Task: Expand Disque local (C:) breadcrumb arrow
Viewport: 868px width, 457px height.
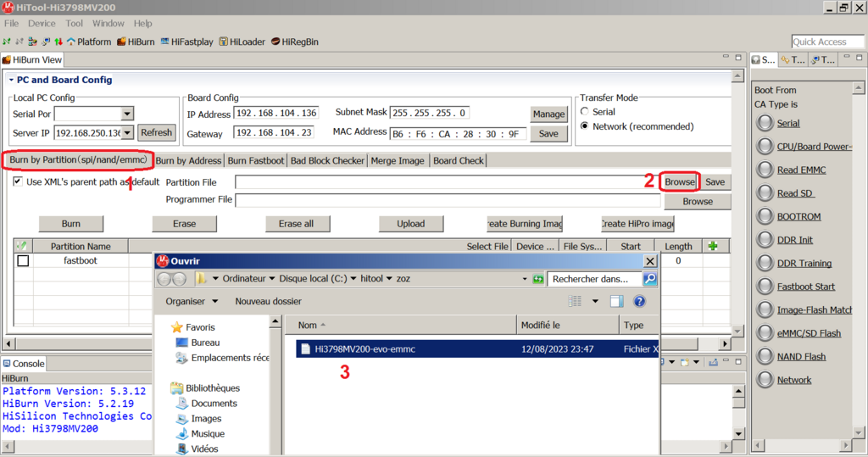Action: point(353,279)
